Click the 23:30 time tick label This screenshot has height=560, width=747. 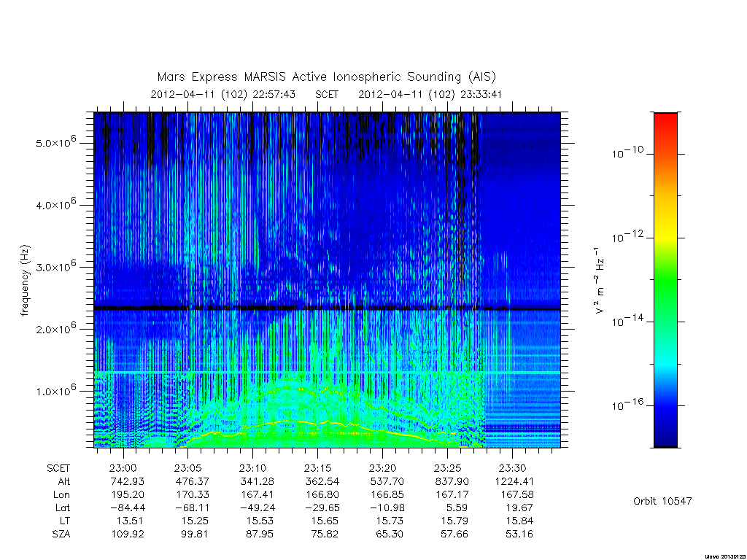(x=512, y=468)
